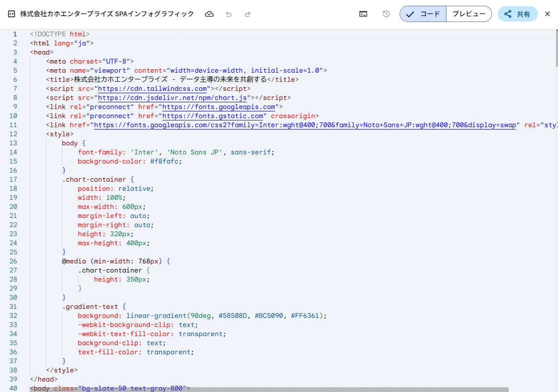Open the Google Fonts css2 stylesheet link

(305, 125)
